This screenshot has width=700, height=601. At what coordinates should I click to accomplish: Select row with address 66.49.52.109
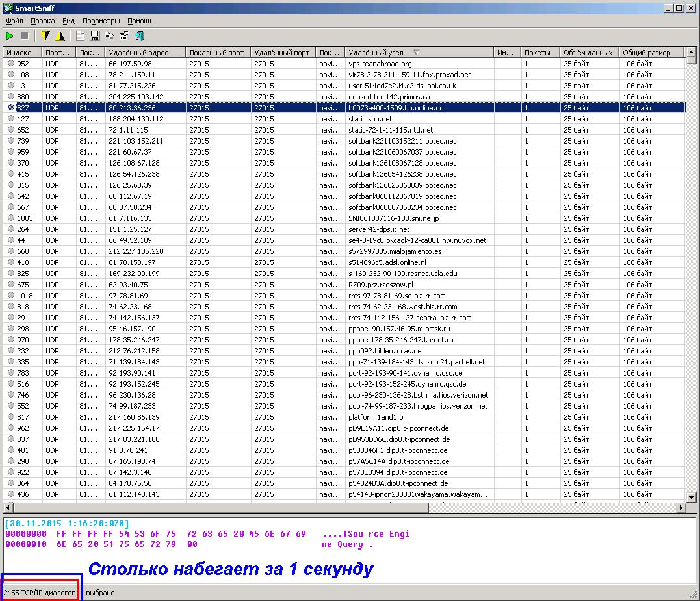point(344,240)
